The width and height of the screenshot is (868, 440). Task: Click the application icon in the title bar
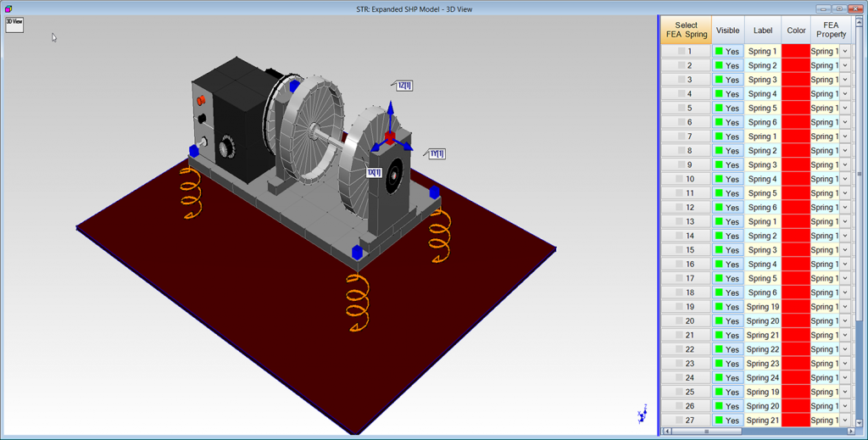[x=8, y=8]
